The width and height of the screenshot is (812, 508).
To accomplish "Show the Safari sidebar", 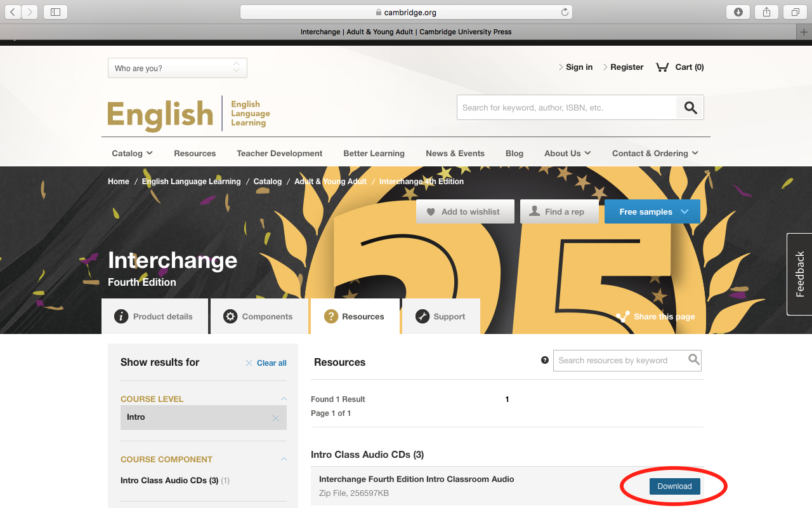I will 55,11.
